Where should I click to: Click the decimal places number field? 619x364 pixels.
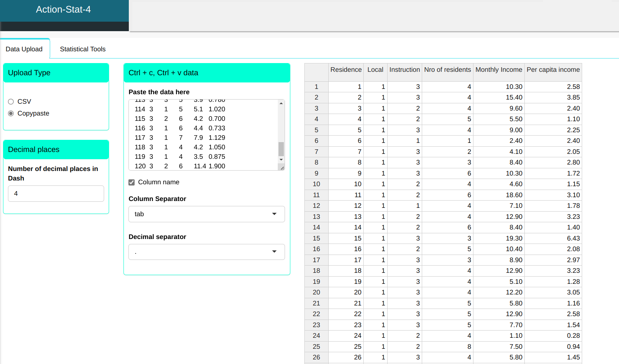coord(56,193)
